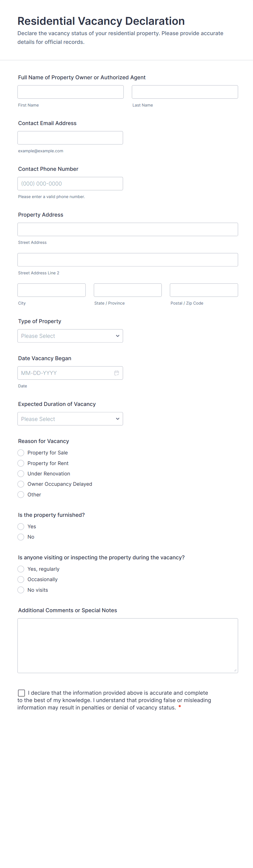Screen dimensions: 253x868
Task: Choose the No visits option
Action: pos(21,590)
